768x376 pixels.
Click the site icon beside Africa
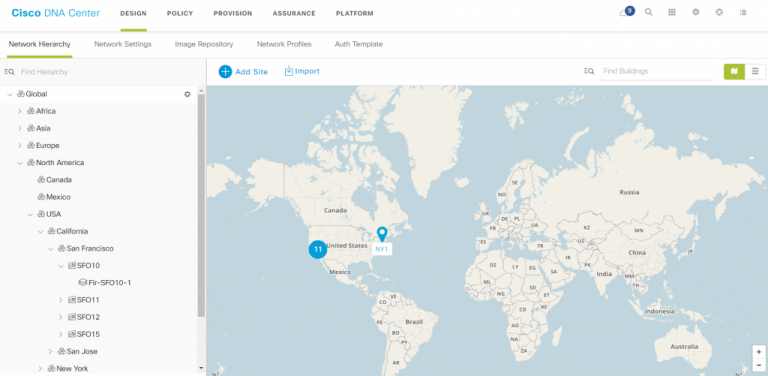point(31,111)
